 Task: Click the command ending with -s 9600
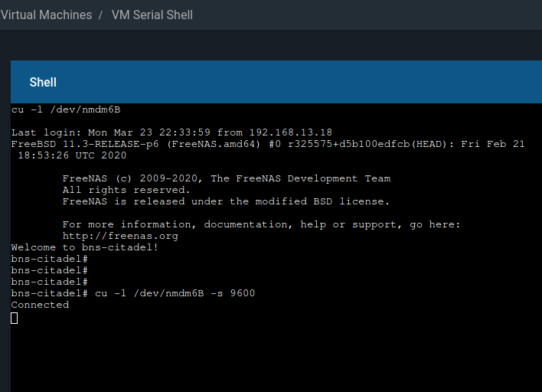[175, 293]
